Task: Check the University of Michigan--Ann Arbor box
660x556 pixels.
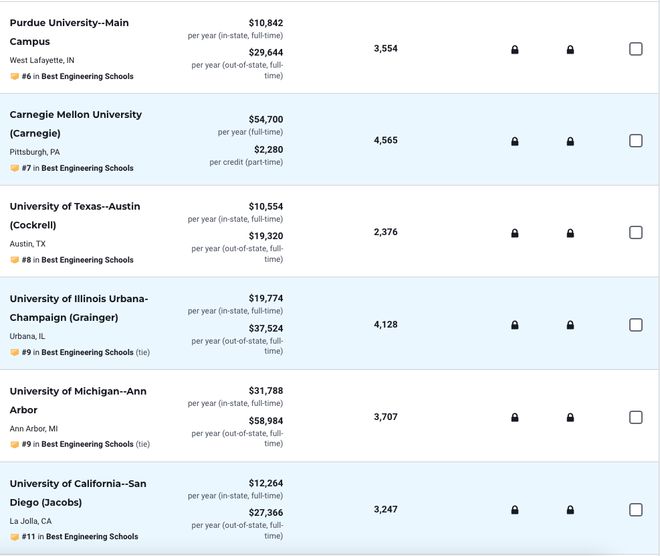Action: tap(635, 417)
